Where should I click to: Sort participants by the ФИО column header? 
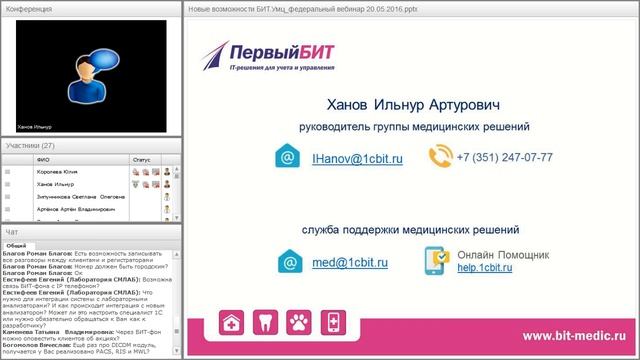tap(81, 160)
